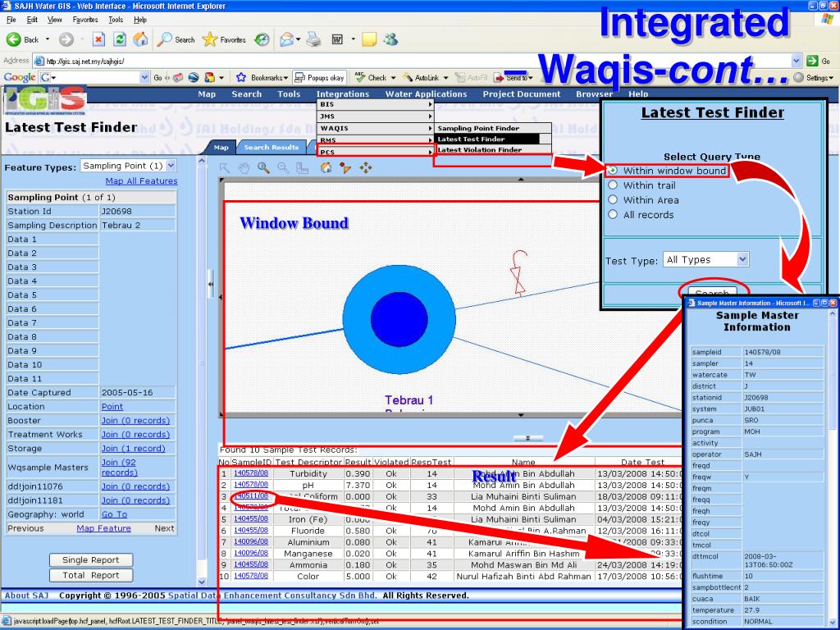Click the Popups okay toolbar button
The height and width of the screenshot is (630, 840).
pos(320,78)
